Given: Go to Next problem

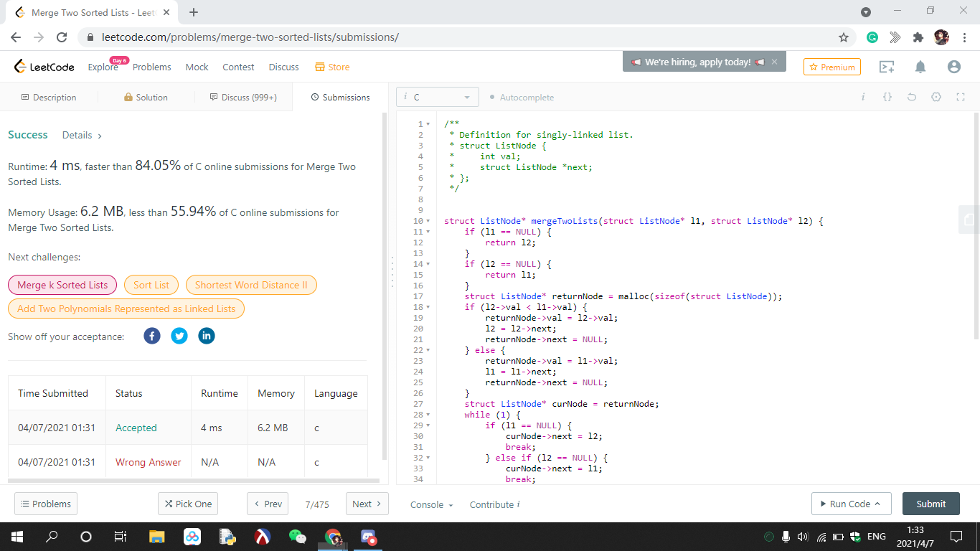Looking at the screenshot, I should [x=367, y=504].
